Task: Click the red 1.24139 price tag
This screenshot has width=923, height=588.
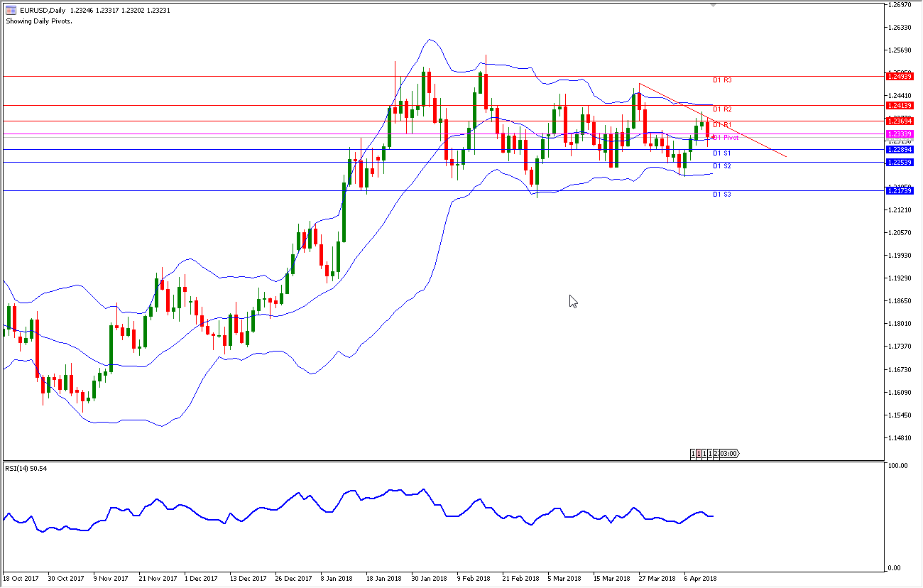Action: 900,105
